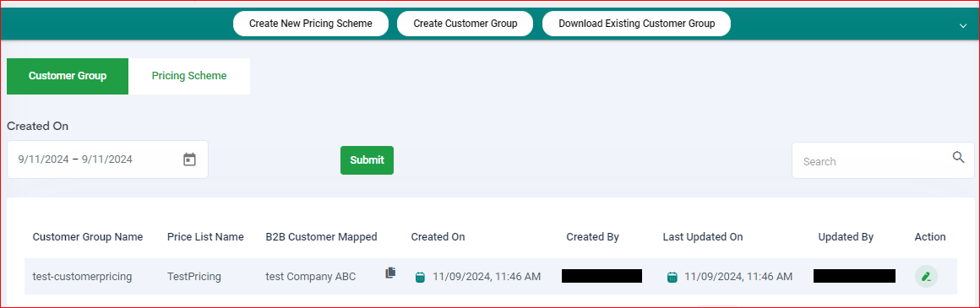
Task: Select the test-customerpricing row name
Action: coord(82,276)
